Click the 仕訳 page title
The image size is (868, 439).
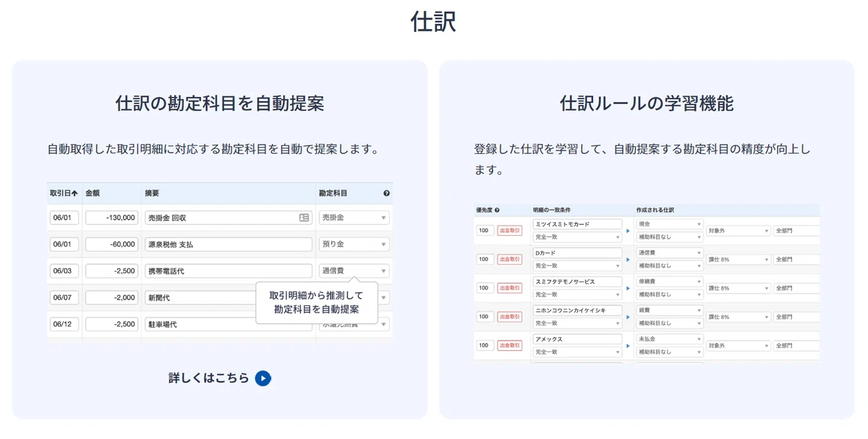(x=433, y=22)
